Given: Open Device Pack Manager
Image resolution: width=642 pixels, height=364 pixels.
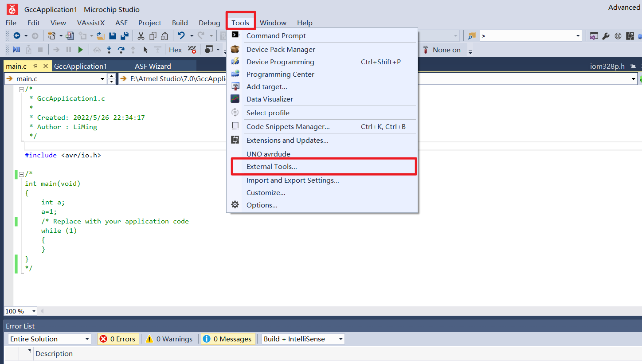Looking at the screenshot, I should tap(322, 49).
